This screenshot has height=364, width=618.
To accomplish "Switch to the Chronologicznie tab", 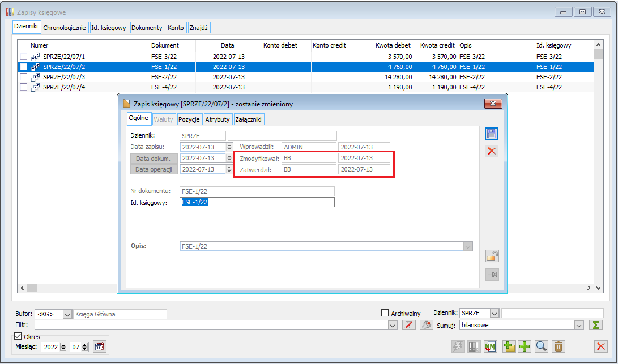I will [x=64, y=28].
